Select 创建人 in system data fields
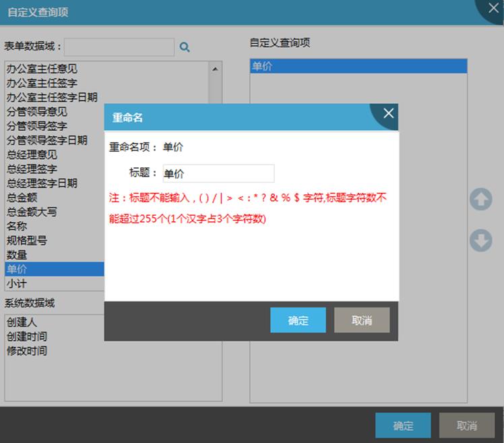This screenshot has height=443, width=504. click(22, 322)
